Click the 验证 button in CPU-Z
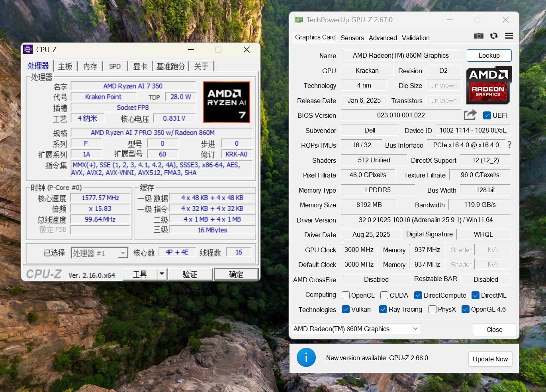The height and width of the screenshot is (392, 546). pos(190,274)
